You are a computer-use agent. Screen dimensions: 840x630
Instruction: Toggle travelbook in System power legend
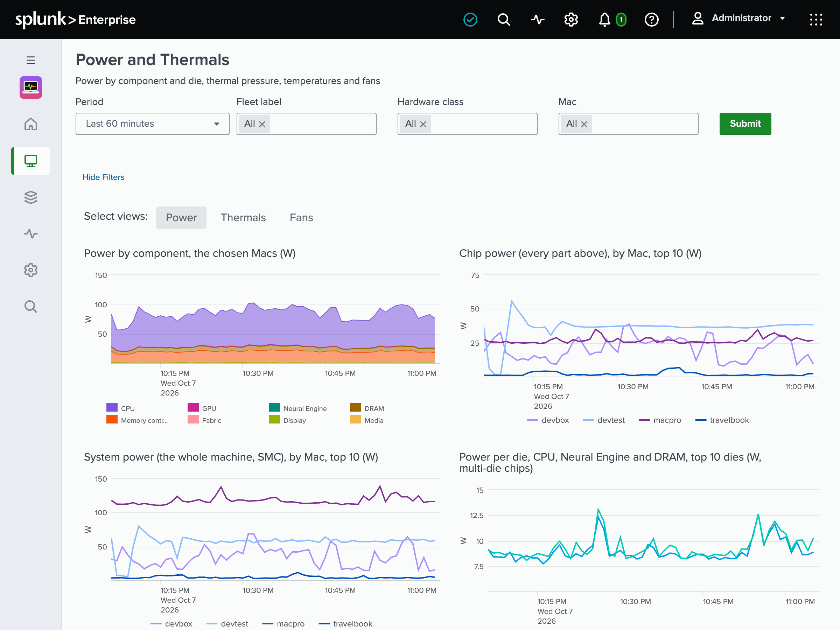click(x=345, y=624)
